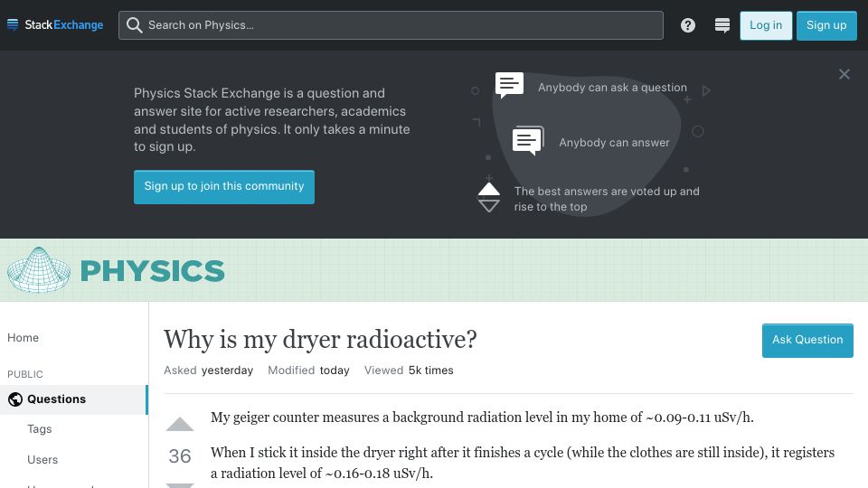The width and height of the screenshot is (868, 488).
Task: Click the 'Physics Stack Exchange is a question' intro text
Action: [x=272, y=120]
